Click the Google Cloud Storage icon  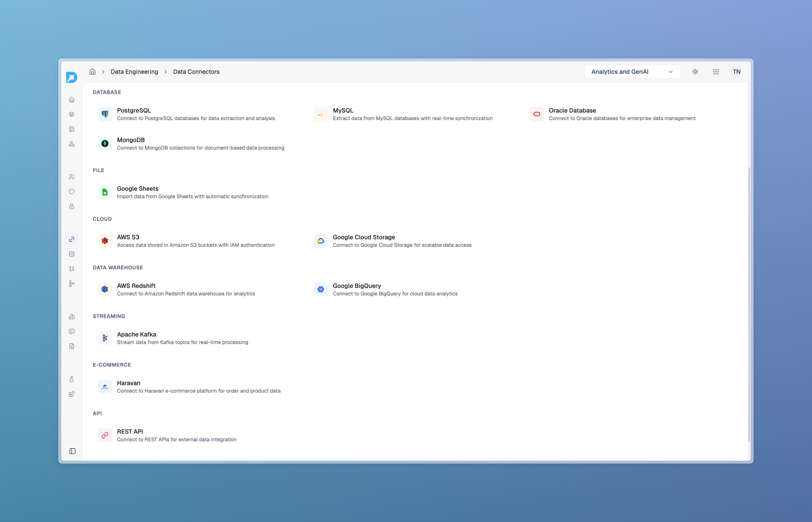(x=321, y=241)
